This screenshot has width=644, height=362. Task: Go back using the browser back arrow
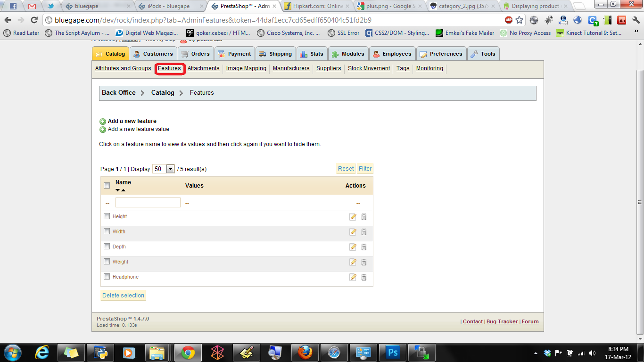(x=8, y=20)
